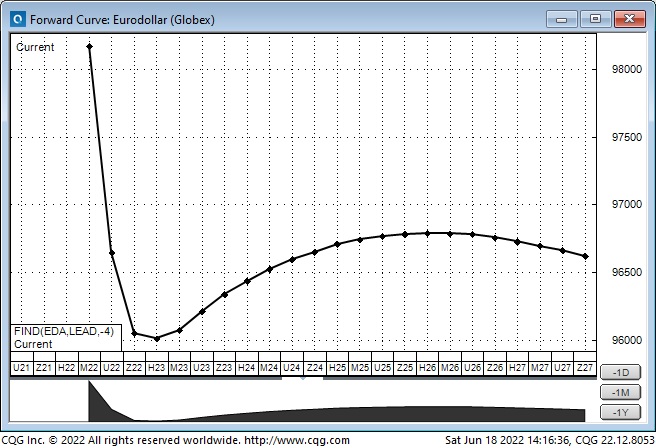Select the M22 contract label
Screen dimensions: 656x448
pos(89,368)
